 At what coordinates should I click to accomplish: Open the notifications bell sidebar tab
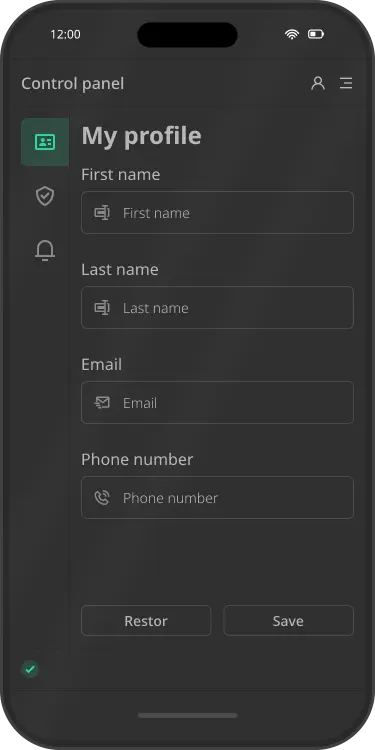[45, 250]
